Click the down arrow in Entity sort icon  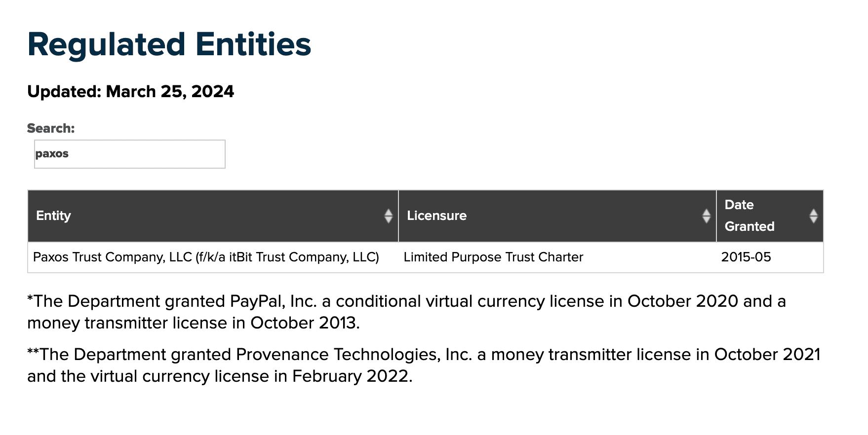[x=389, y=220]
